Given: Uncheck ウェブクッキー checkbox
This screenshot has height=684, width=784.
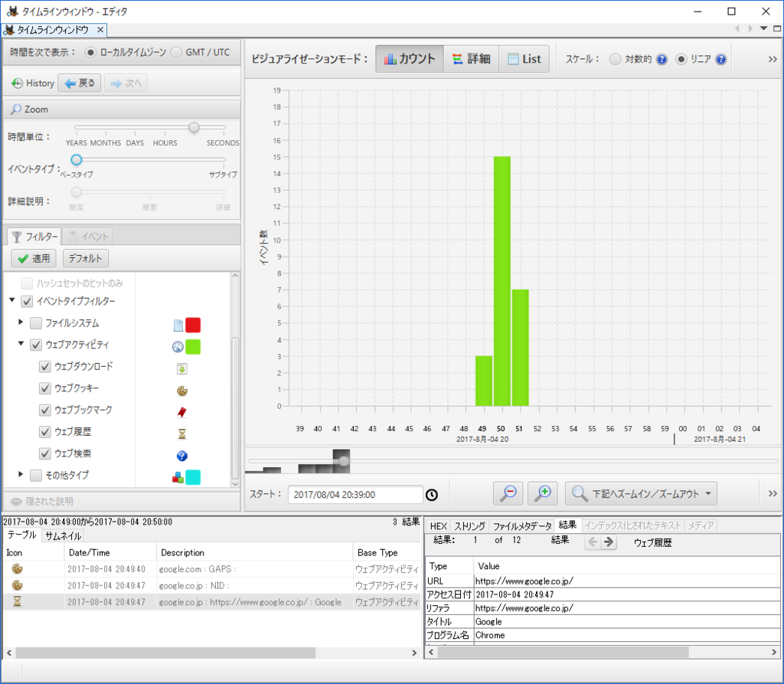Looking at the screenshot, I should (x=45, y=388).
